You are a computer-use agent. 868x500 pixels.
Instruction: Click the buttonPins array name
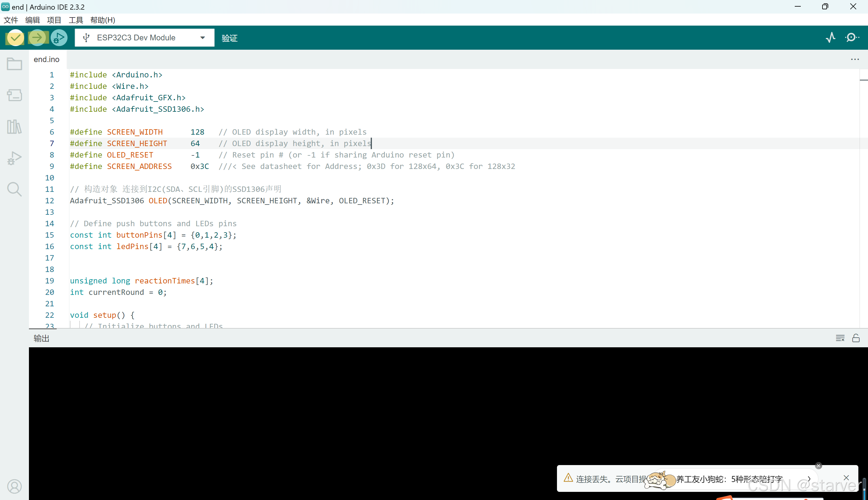[x=139, y=235]
